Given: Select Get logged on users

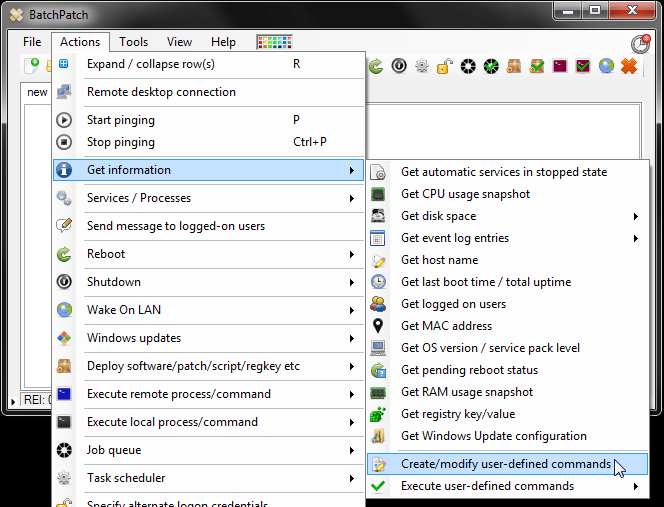Looking at the screenshot, I should (x=507, y=304).
